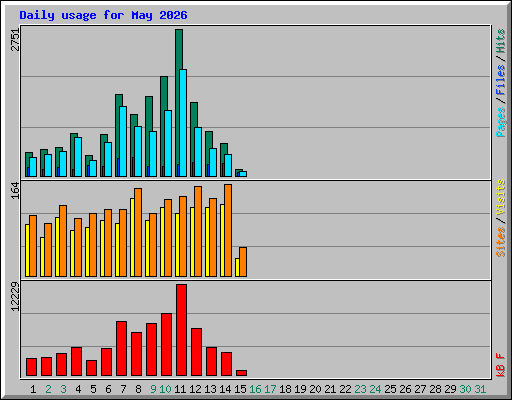This screenshot has width=512, height=400.
Task: Click day 16 on the date axis
Action: pos(255,389)
